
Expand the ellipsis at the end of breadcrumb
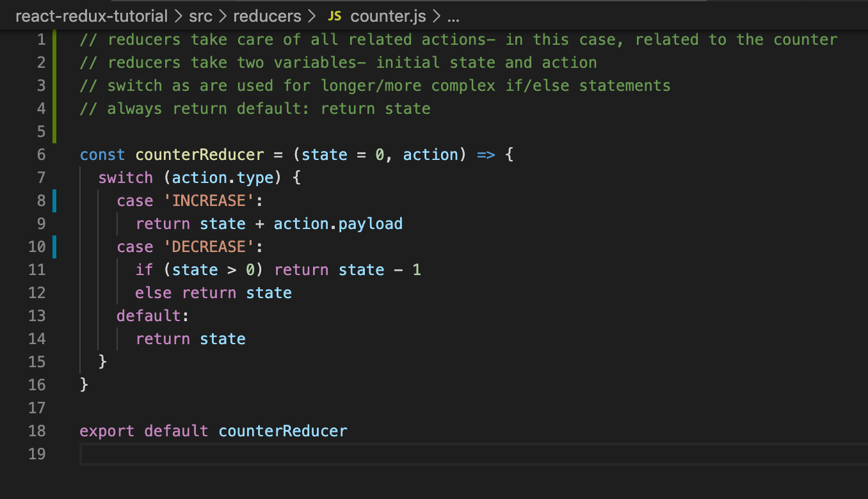453,16
